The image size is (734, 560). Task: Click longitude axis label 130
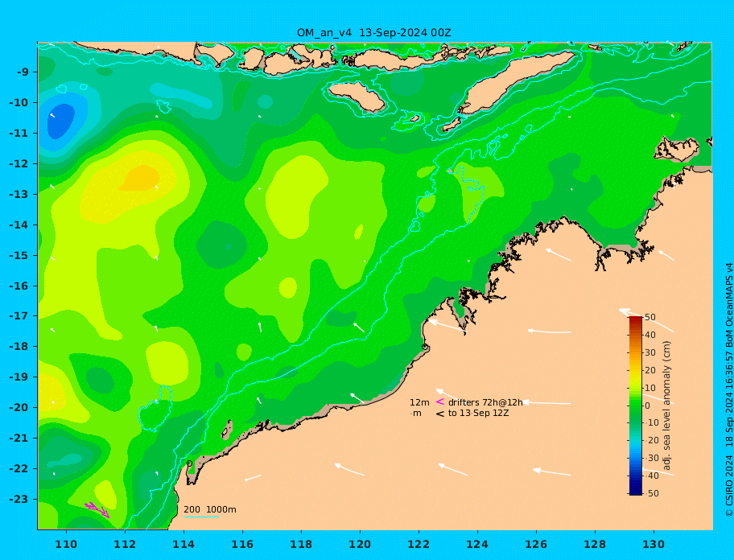[x=654, y=544]
